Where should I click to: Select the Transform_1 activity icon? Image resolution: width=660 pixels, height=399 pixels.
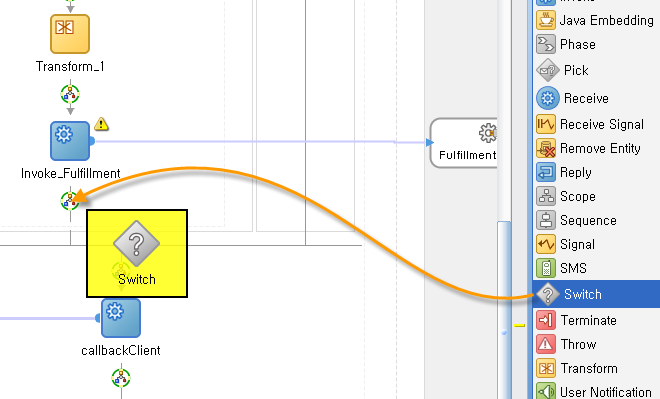click(70, 34)
